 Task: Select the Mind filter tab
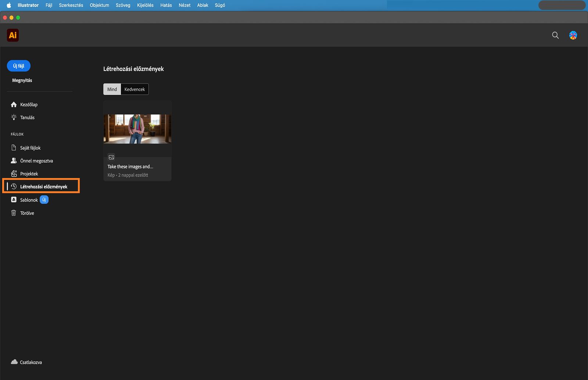pyautogui.click(x=112, y=89)
